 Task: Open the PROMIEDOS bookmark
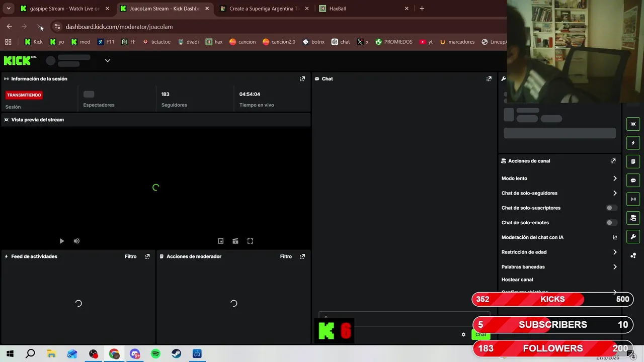(393, 42)
